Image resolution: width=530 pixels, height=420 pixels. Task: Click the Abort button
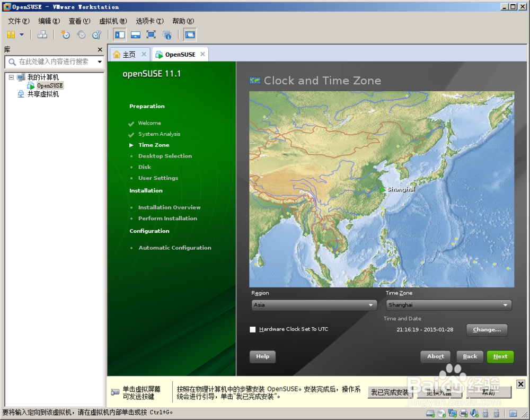tap(435, 356)
